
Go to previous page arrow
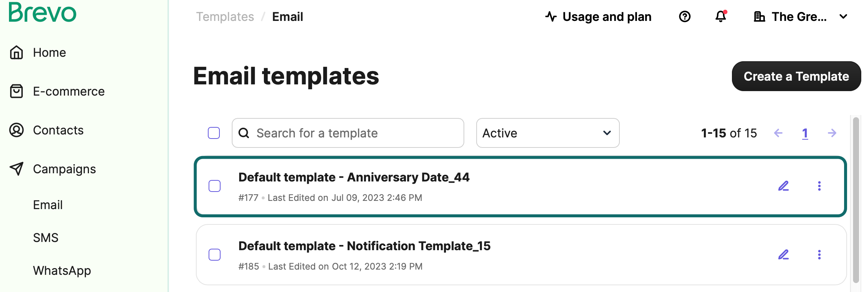(x=778, y=133)
